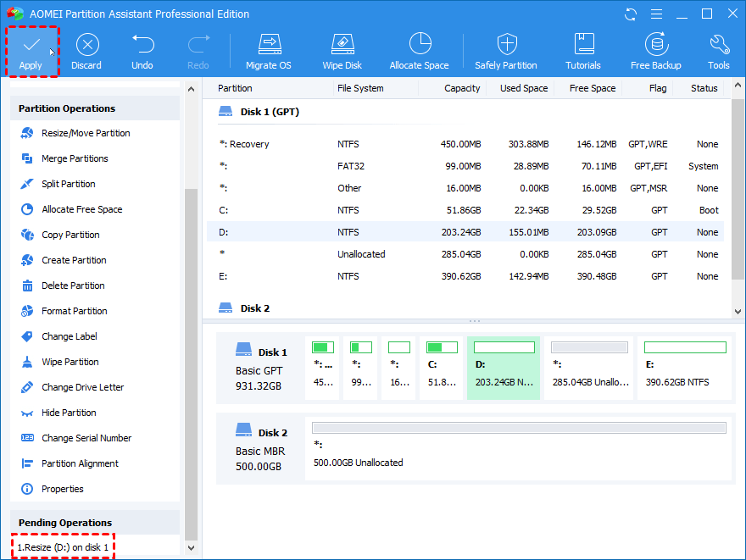Screen dimensions: 746x560
Task: Select the E: partition block in the disk map
Action: pos(685,366)
